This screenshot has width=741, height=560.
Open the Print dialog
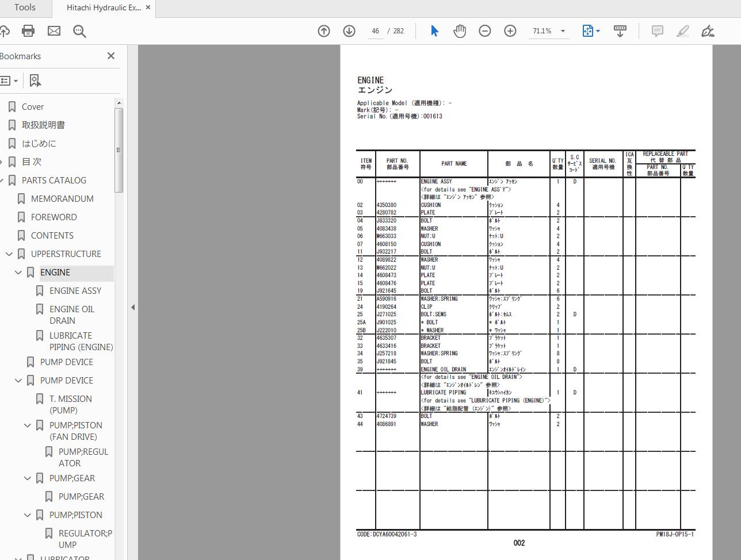tap(28, 31)
